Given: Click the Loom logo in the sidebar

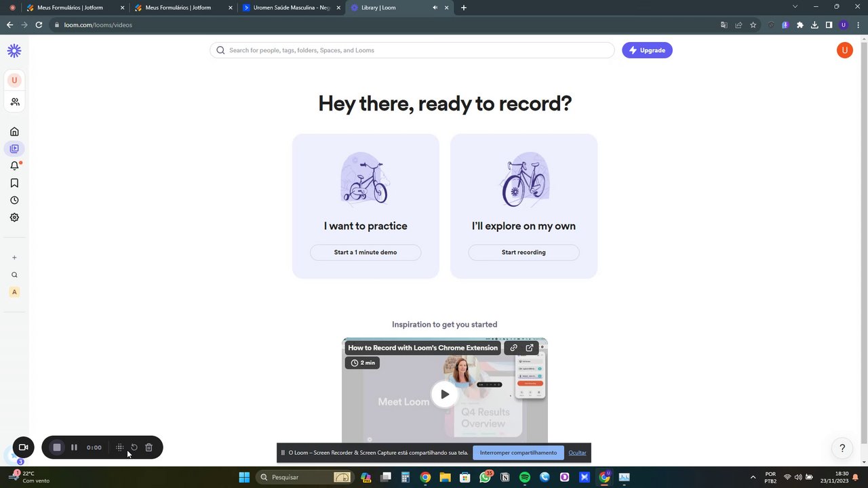Looking at the screenshot, I should pyautogui.click(x=14, y=51).
